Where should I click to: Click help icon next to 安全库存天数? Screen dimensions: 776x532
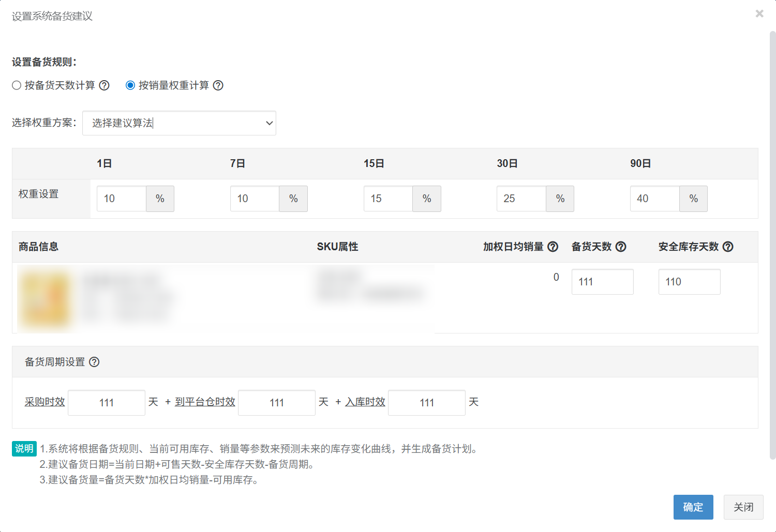728,247
